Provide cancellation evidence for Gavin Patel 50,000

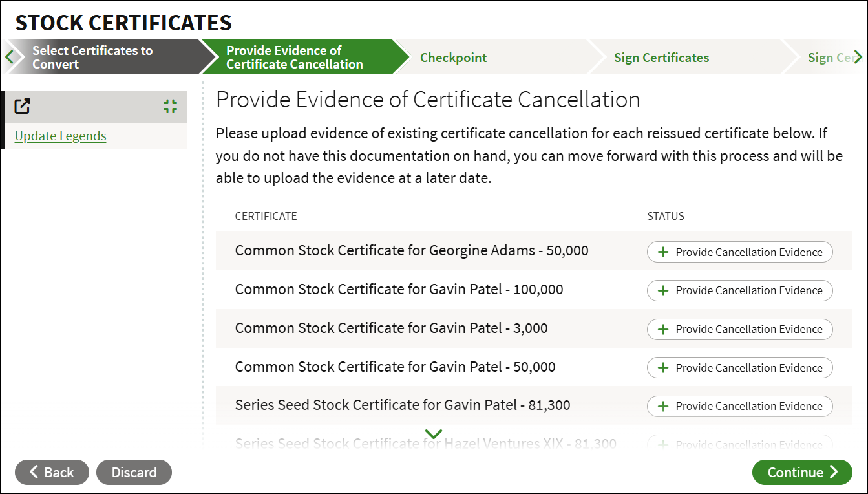click(739, 368)
